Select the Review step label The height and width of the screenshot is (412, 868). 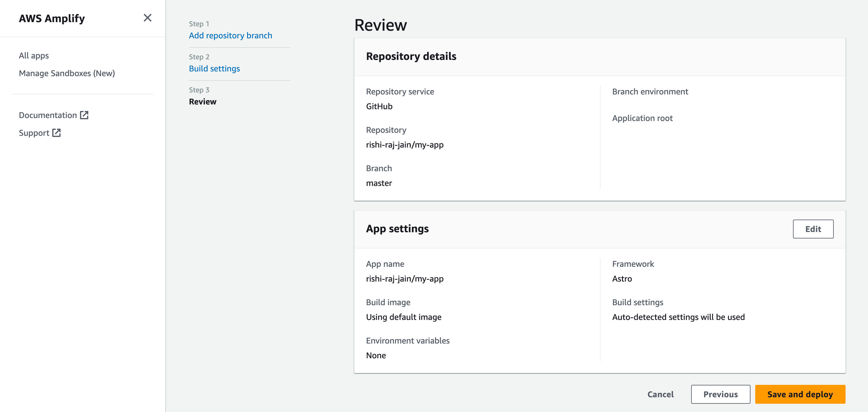(203, 102)
